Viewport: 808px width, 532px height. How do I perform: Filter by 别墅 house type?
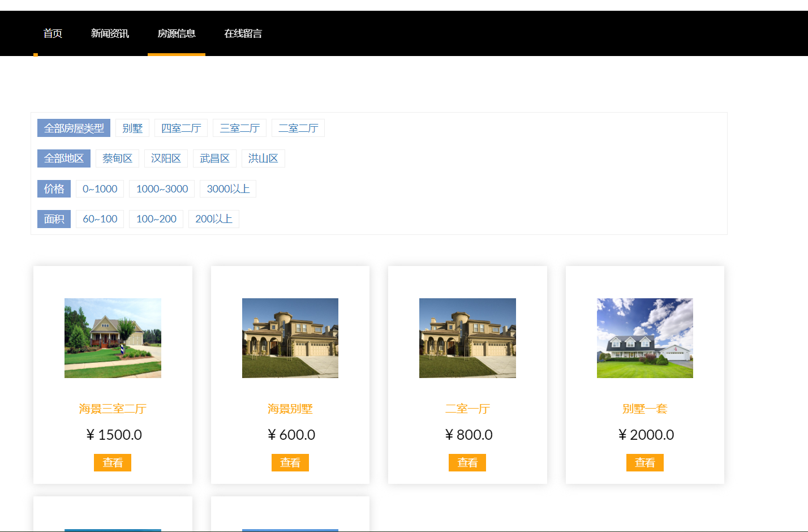[x=132, y=128]
